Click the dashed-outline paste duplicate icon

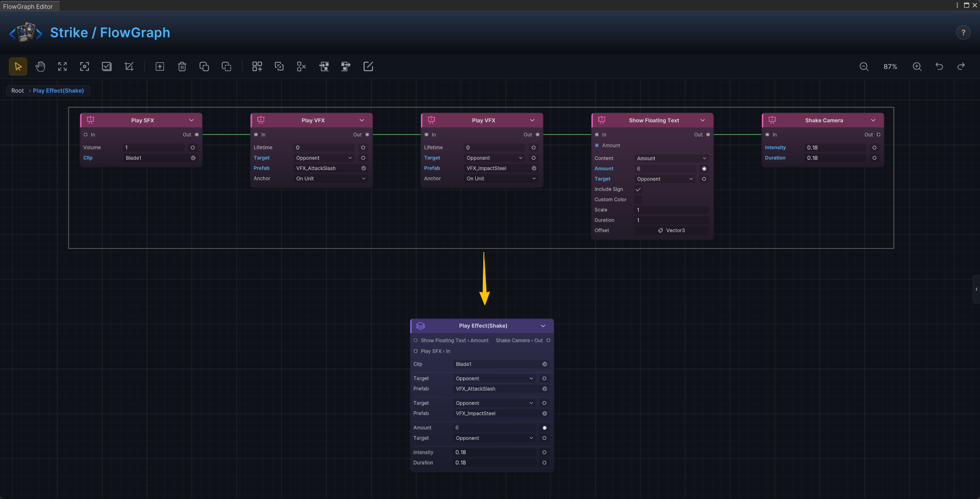coord(226,66)
